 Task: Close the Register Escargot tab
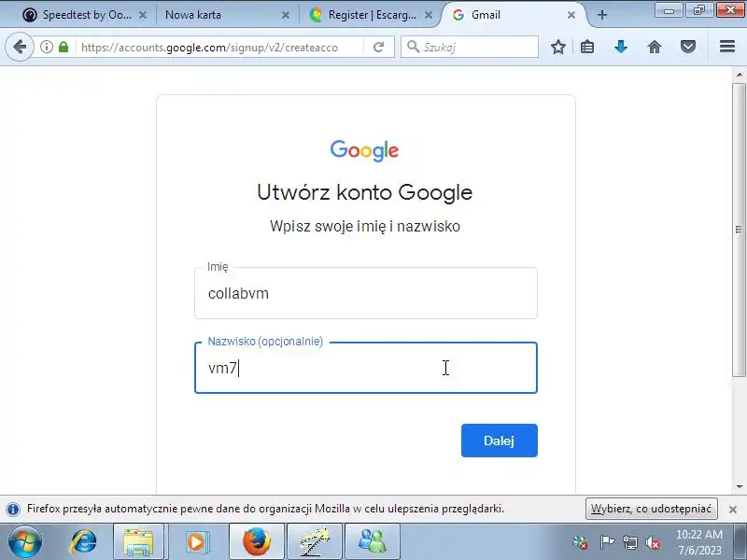point(429,15)
